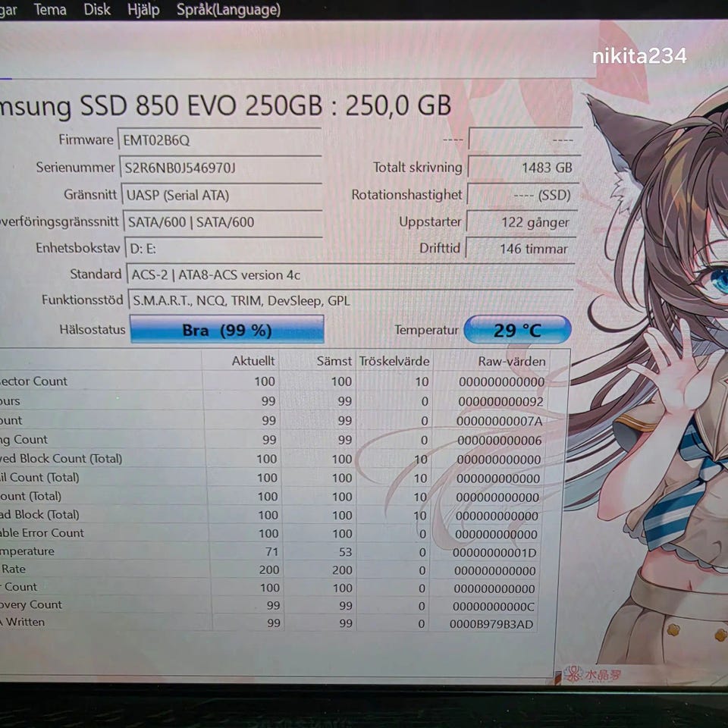Screen dimensions: 728x728
Task: Click the Funktionsstöd label
Action: [x=82, y=300]
